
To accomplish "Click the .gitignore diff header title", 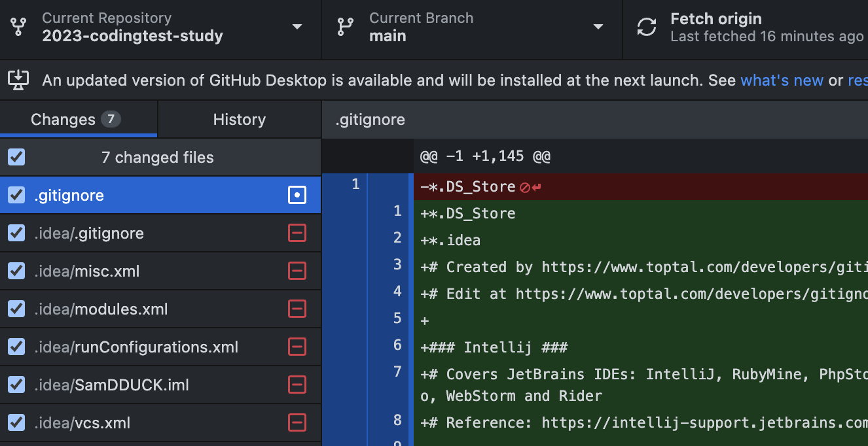I will [x=370, y=120].
